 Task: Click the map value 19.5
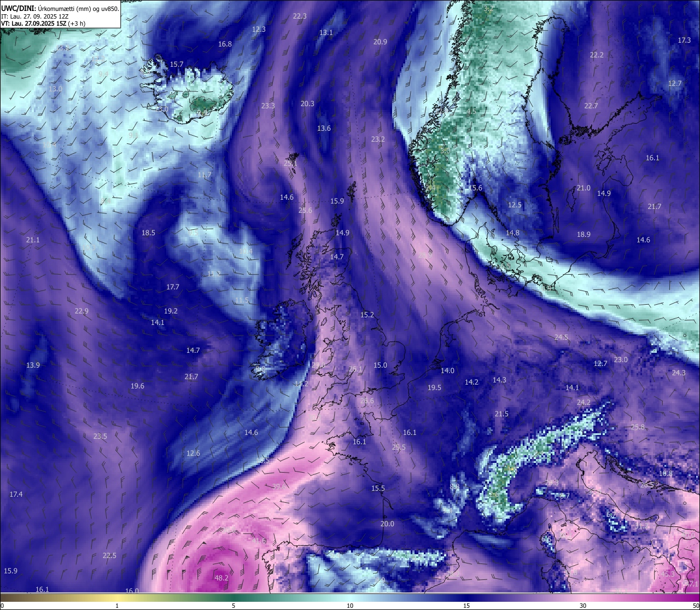coord(434,388)
